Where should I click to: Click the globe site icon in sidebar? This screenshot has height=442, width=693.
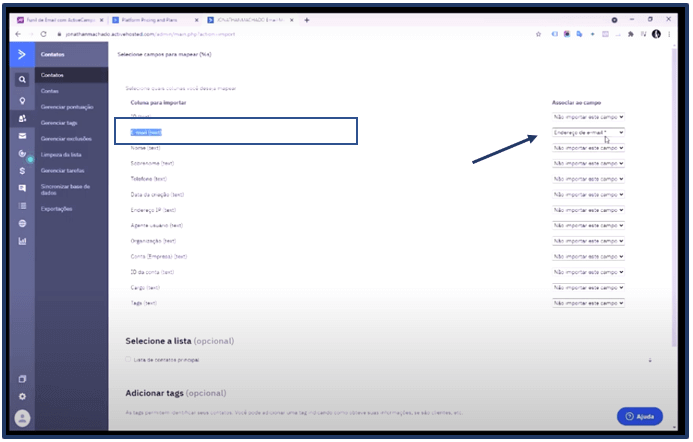pyautogui.click(x=22, y=223)
